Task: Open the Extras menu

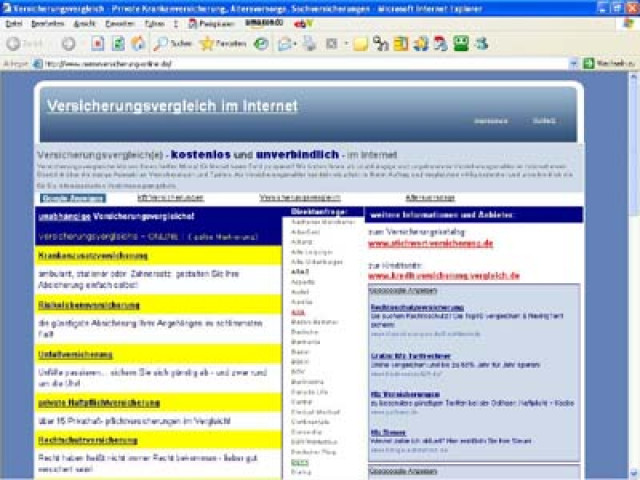Action: (x=154, y=24)
